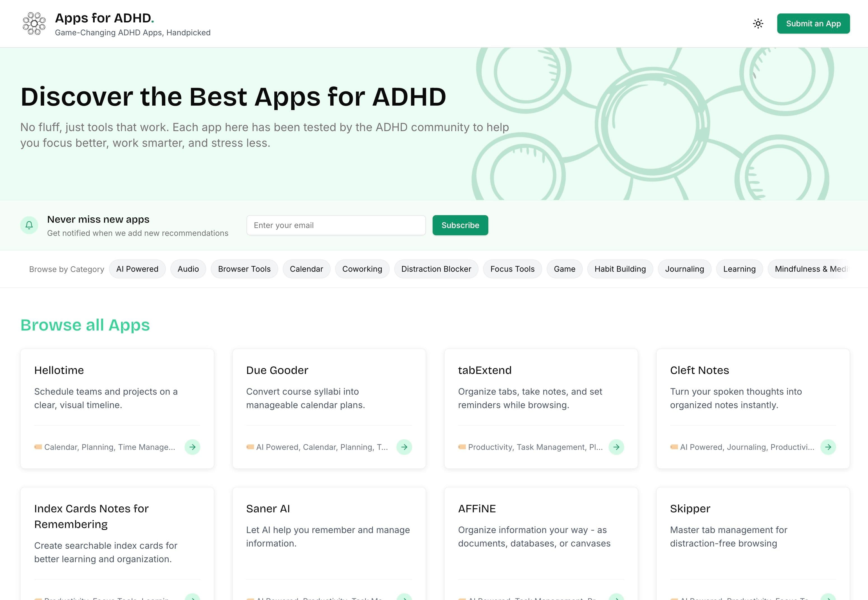The height and width of the screenshot is (600, 868).
Task: Click the Due Gooder card title
Action: (x=277, y=370)
